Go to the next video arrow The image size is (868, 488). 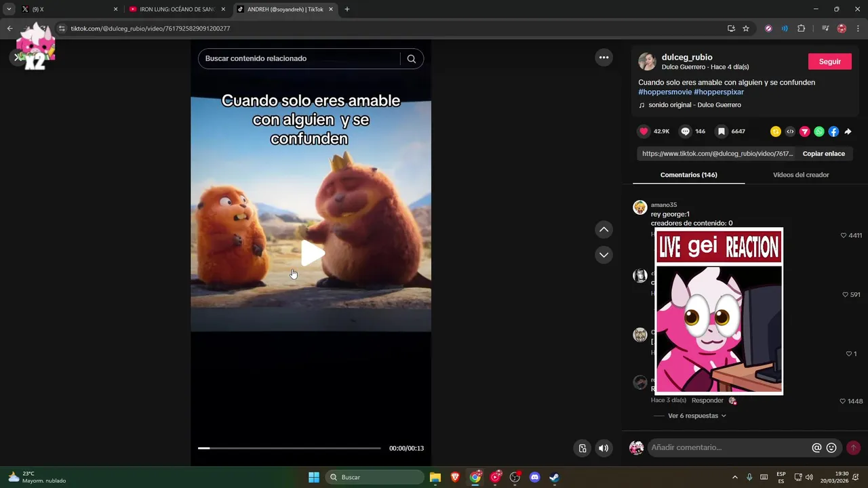(604, 255)
